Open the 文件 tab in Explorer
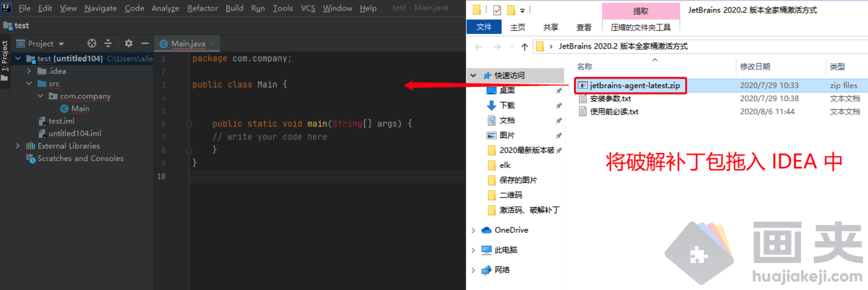This screenshot has width=868, height=290. click(484, 27)
